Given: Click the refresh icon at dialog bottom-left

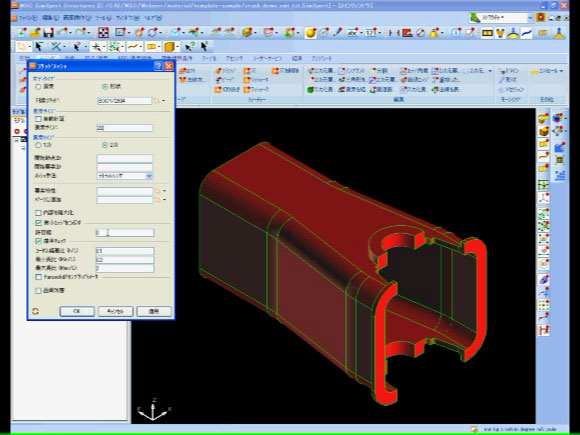Looking at the screenshot, I should point(36,311).
